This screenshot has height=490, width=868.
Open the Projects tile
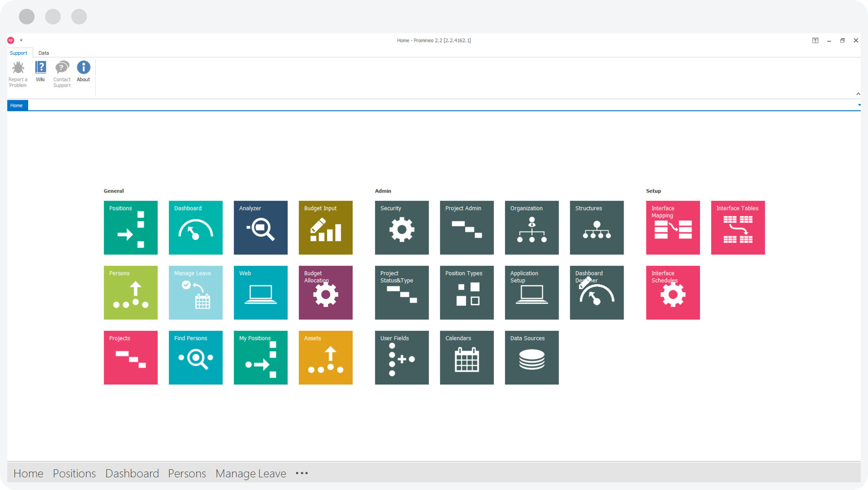pos(131,358)
